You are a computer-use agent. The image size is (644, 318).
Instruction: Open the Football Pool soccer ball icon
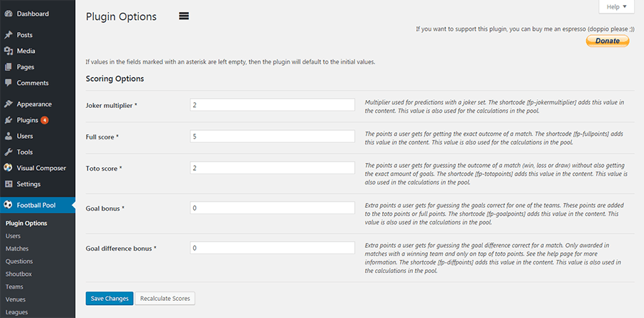[8, 205]
